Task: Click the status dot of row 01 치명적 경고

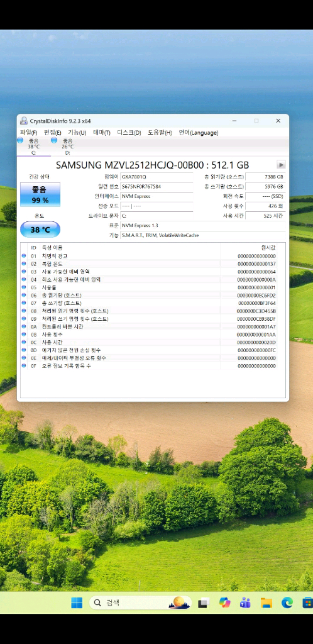Action: pyautogui.click(x=24, y=256)
